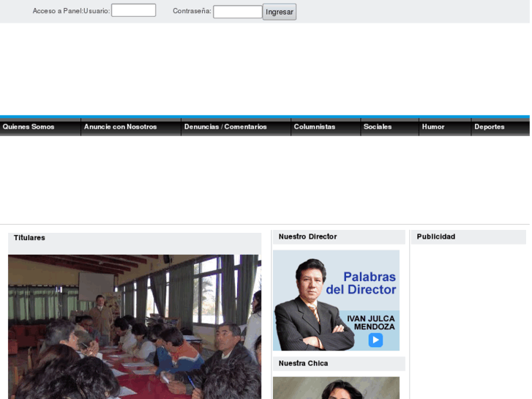Click the blue play icon in director banner
The image size is (532, 399).
375,340
